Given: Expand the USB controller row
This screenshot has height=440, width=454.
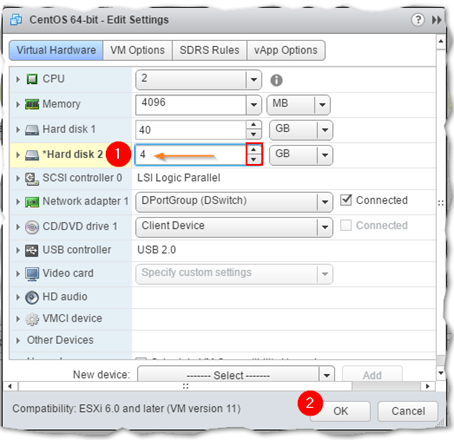Looking at the screenshot, I should pos(18,250).
